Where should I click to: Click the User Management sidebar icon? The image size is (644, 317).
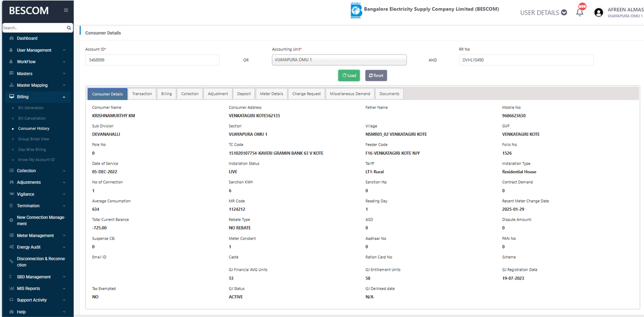click(x=11, y=50)
